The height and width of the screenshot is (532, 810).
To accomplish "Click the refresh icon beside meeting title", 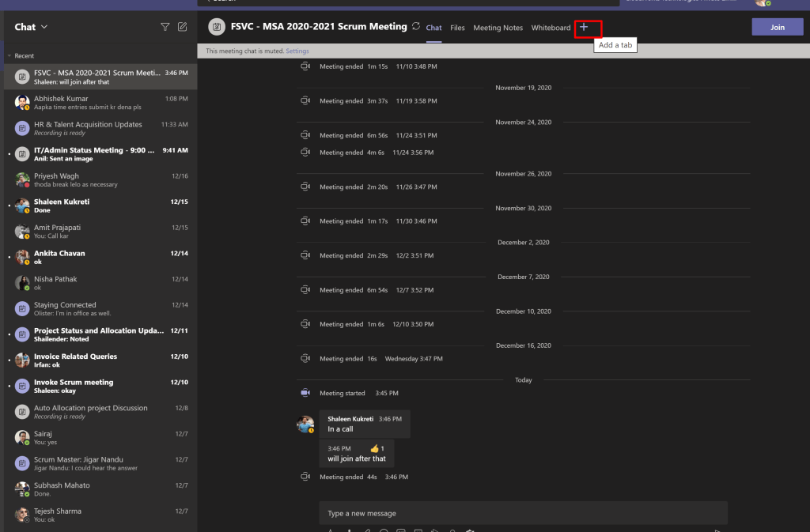I will coord(416,27).
